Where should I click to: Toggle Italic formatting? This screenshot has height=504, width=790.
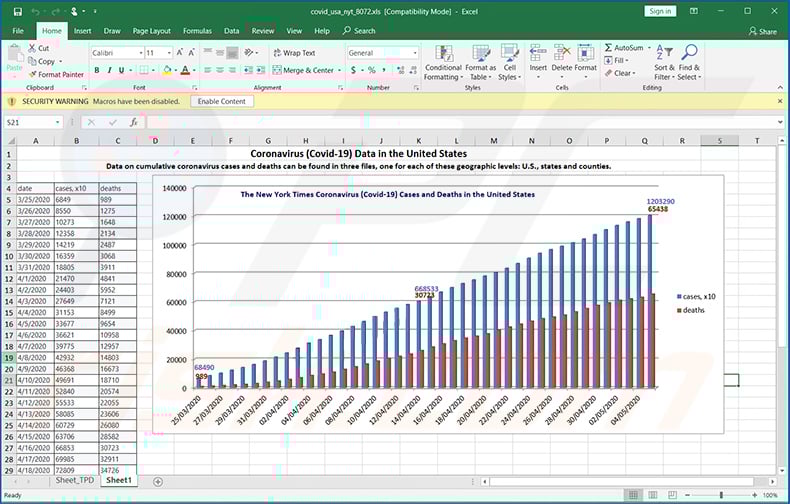coord(109,70)
